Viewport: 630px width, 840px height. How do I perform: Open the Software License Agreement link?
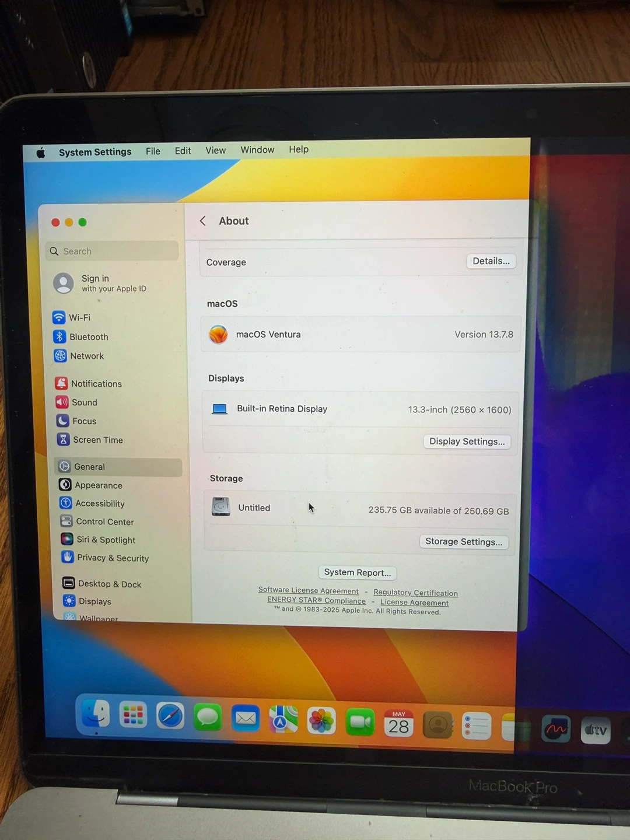point(309,590)
